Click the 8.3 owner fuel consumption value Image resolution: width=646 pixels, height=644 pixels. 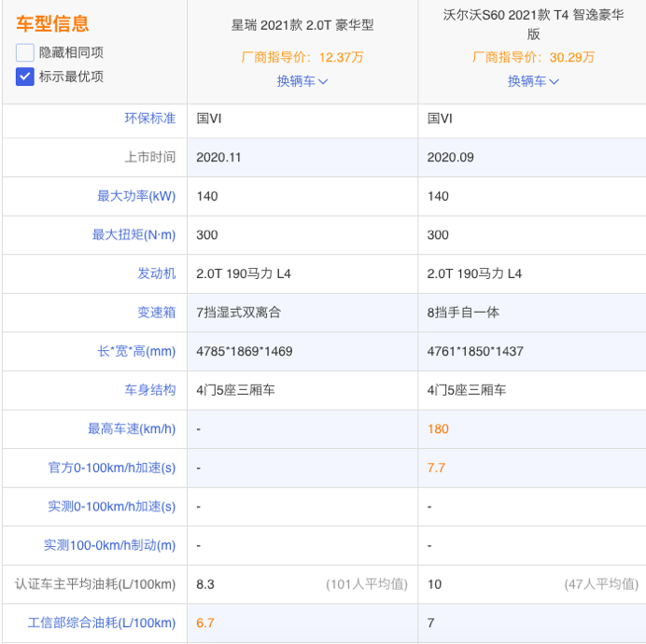(204, 584)
